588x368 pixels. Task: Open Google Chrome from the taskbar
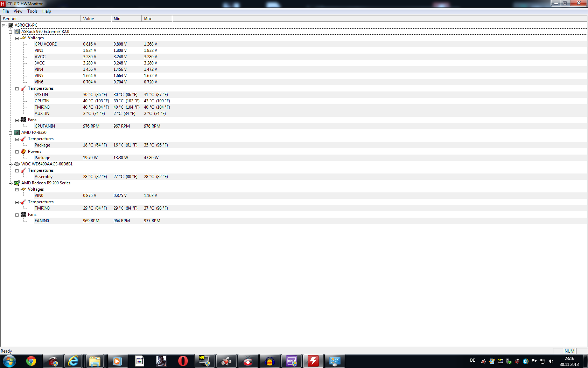tap(31, 361)
